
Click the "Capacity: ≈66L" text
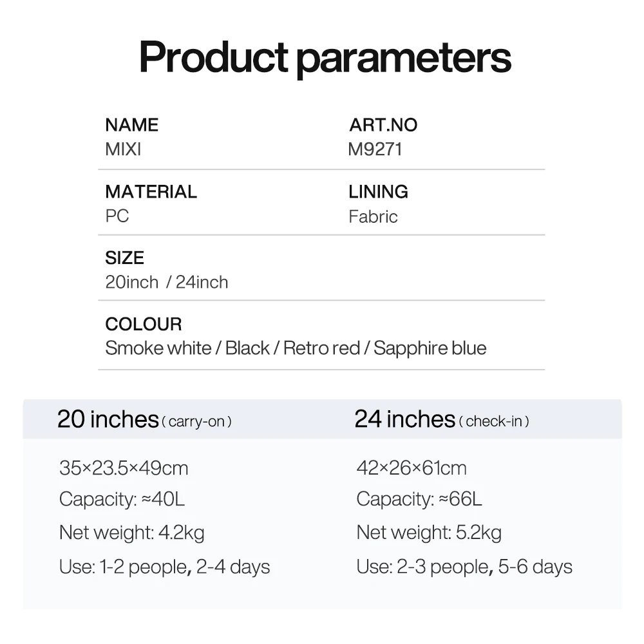[x=419, y=499]
